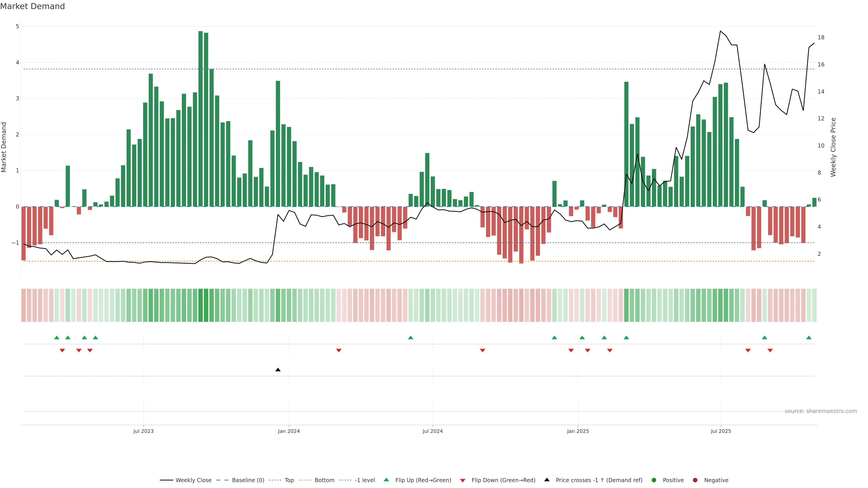The image size is (868, 488).
Task: Click the leftmost red Flip Down marker on chart
Action: coord(62,351)
